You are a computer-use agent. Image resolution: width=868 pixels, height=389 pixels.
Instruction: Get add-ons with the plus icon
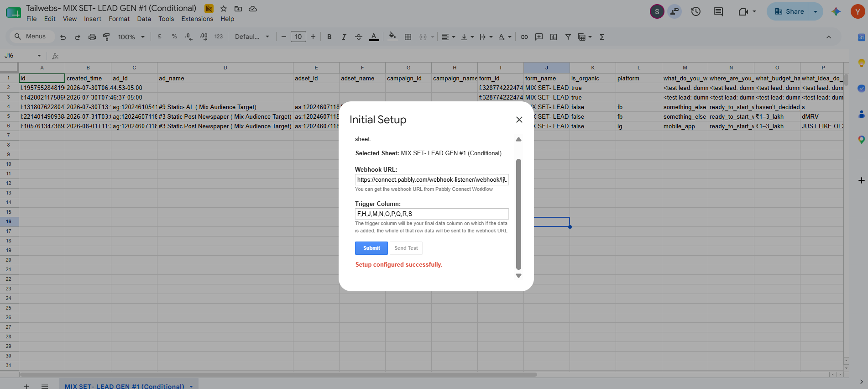(x=861, y=180)
